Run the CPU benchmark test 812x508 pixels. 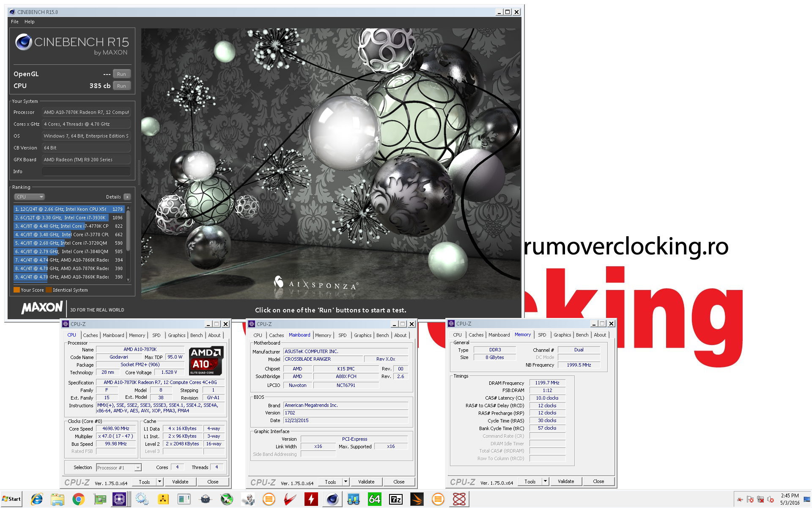pos(122,86)
